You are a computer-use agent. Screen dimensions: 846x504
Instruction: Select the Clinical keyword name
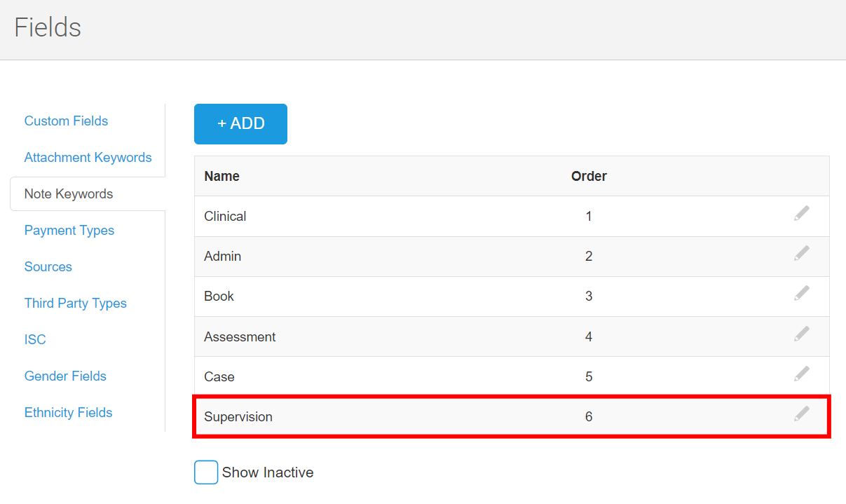225,217
